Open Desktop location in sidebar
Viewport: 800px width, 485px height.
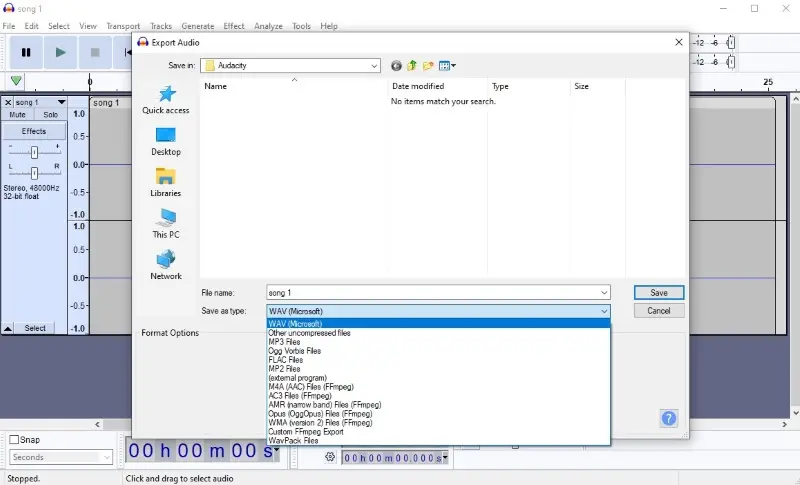[x=166, y=141]
